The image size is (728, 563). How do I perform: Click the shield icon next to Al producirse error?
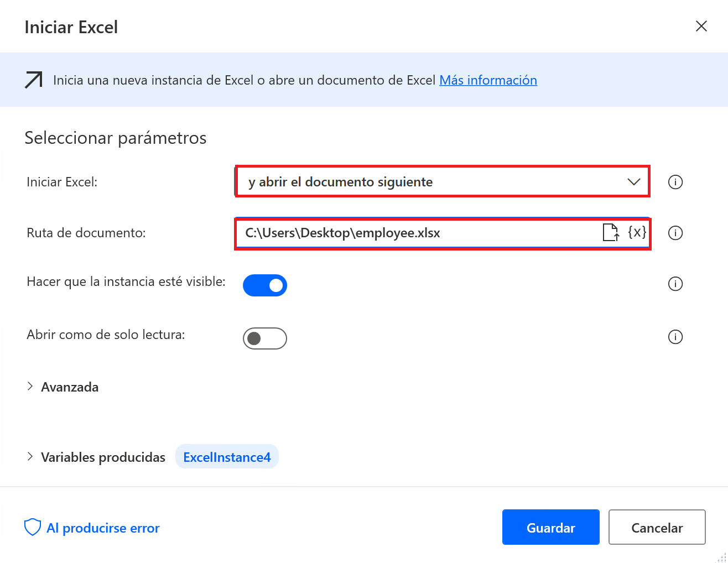tap(32, 527)
